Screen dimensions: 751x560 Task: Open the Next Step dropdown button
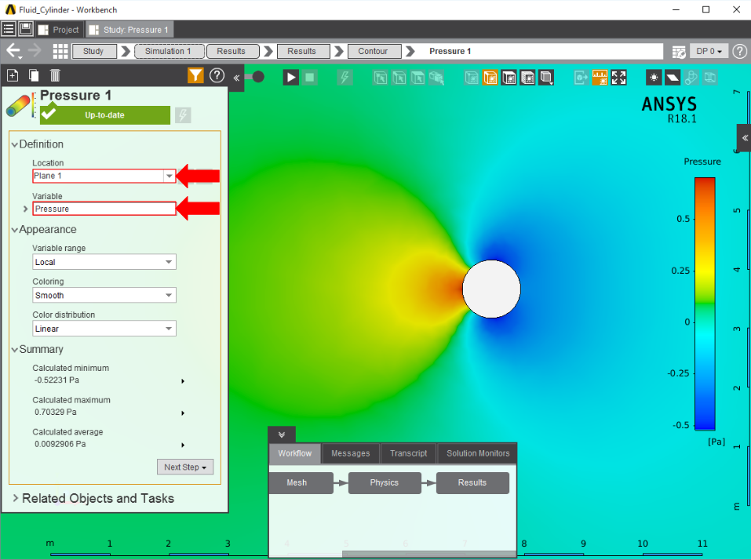tap(185, 467)
